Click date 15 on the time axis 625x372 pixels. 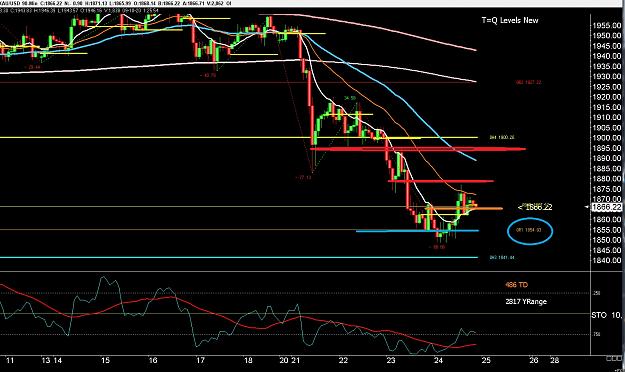[x=105, y=360]
